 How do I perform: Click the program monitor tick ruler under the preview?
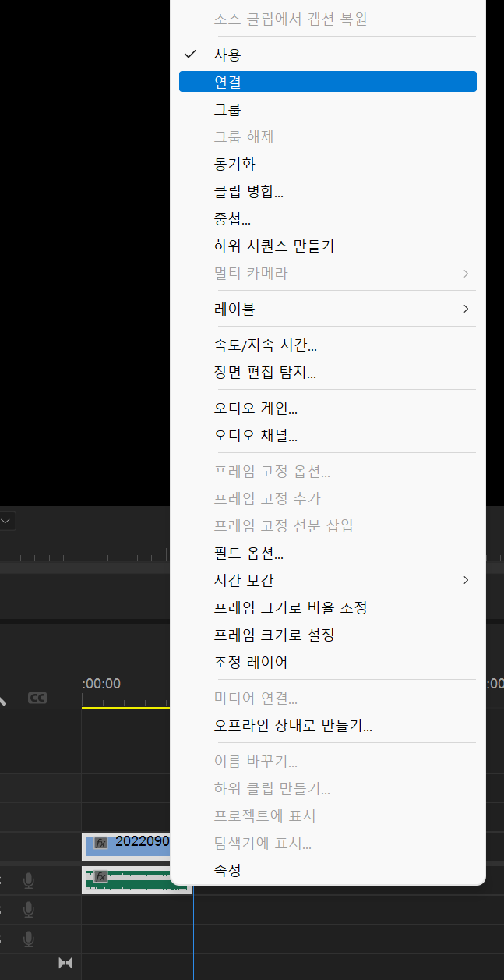(x=84, y=556)
